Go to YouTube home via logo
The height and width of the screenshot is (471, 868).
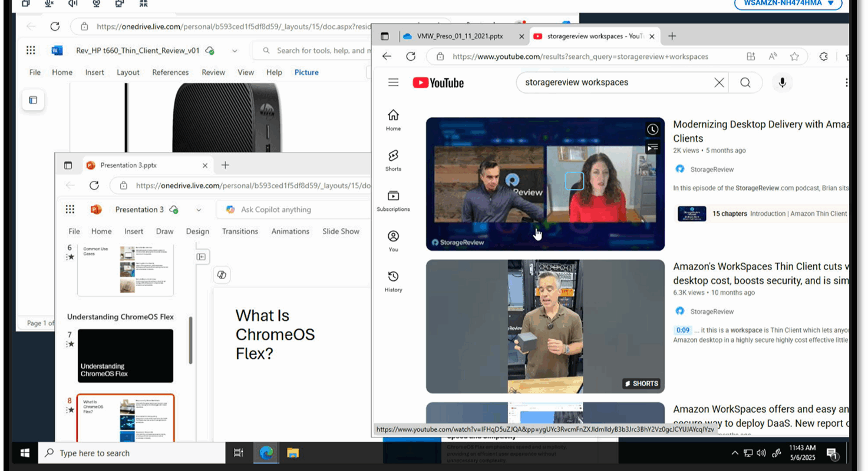tap(438, 83)
